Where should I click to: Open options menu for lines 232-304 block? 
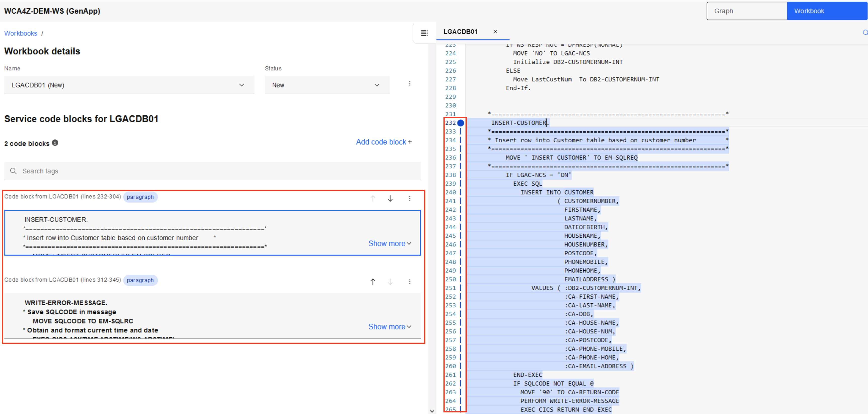[x=409, y=198]
